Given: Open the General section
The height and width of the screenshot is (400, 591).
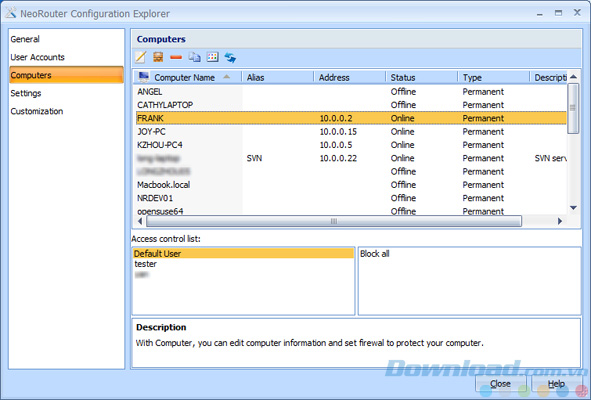Looking at the screenshot, I should coord(66,39).
